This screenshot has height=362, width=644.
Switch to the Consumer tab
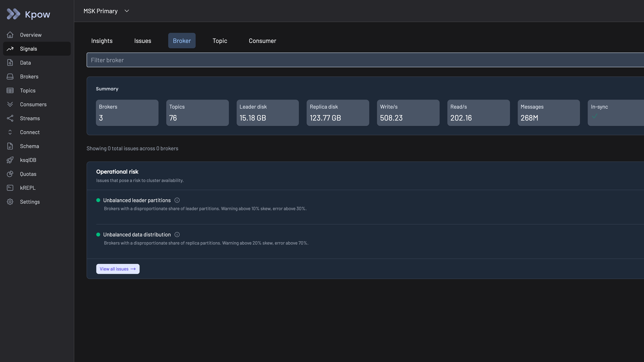pyautogui.click(x=262, y=41)
